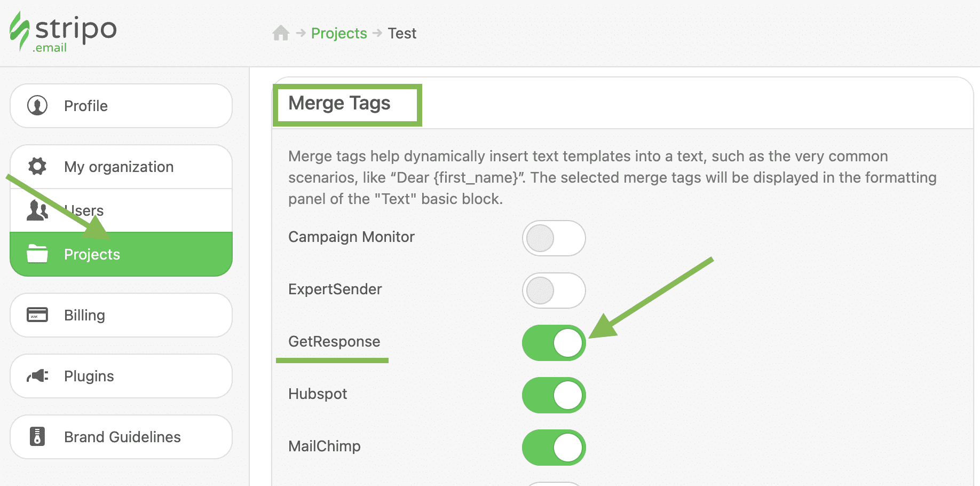Disable the GetResponse merge tags toggle
The width and height of the screenshot is (980, 486).
(x=554, y=343)
